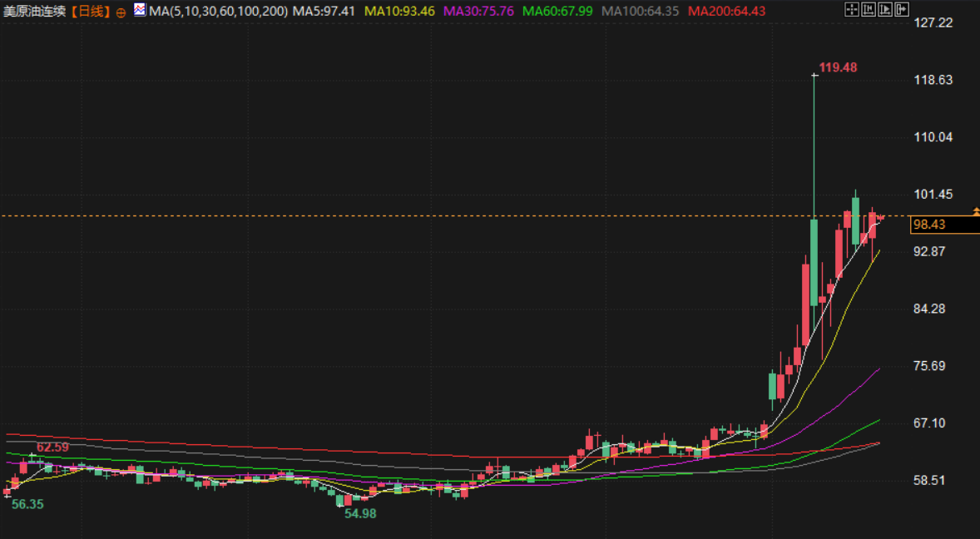
Task: Click the 84.28 axis label
Action: (929, 309)
